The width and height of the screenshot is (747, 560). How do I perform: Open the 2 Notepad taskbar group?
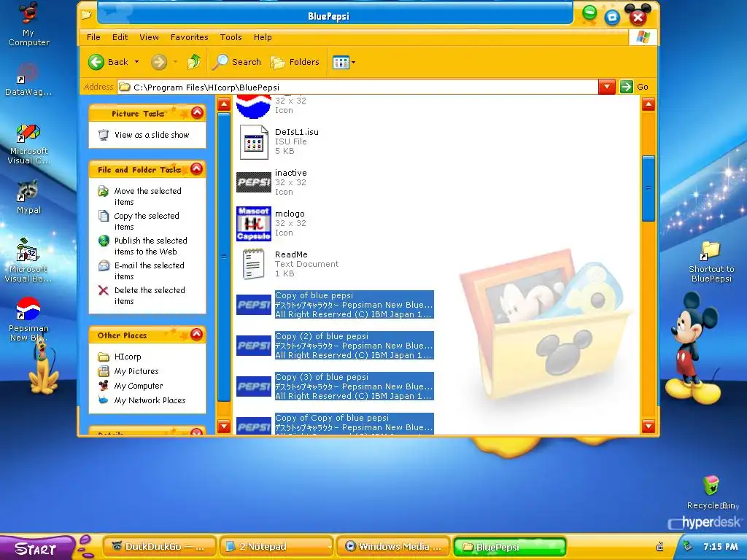click(276, 547)
